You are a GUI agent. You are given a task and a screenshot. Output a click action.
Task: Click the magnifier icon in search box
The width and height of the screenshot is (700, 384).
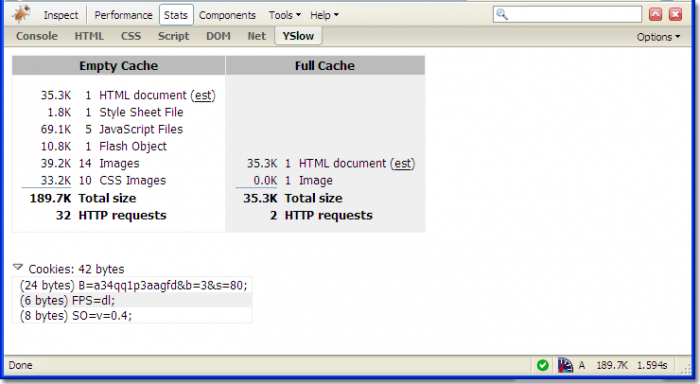502,14
